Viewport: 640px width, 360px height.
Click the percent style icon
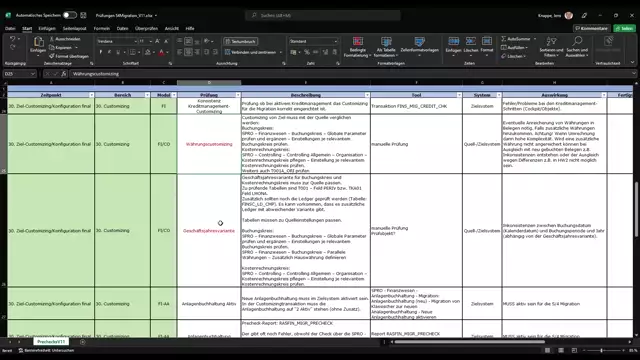[307, 52]
